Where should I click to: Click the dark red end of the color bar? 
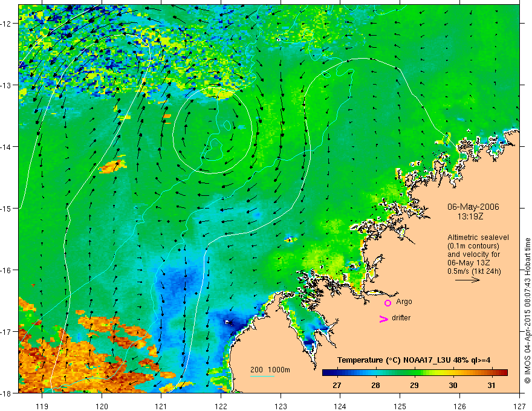(504, 373)
